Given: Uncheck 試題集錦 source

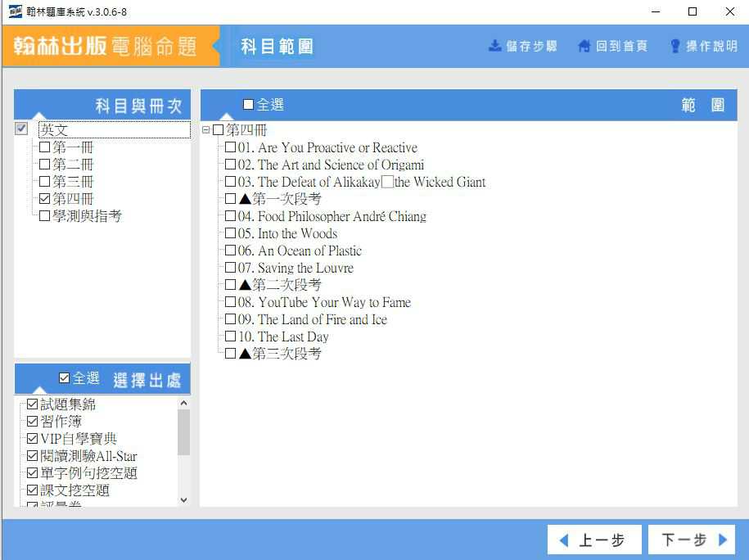Looking at the screenshot, I should (x=33, y=404).
